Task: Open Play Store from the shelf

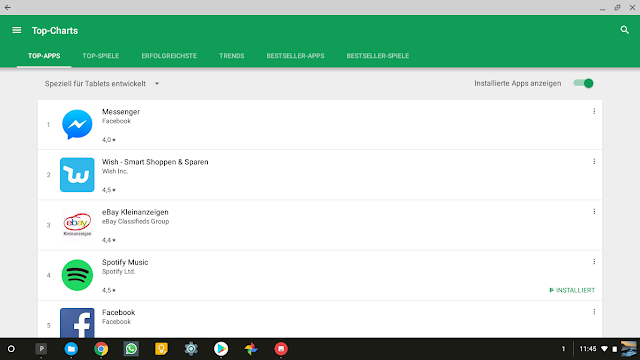Action: point(221,349)
